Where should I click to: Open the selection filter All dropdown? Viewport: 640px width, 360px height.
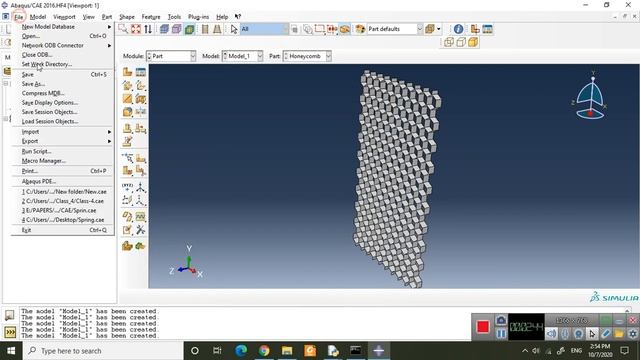[x=264, y=29]
